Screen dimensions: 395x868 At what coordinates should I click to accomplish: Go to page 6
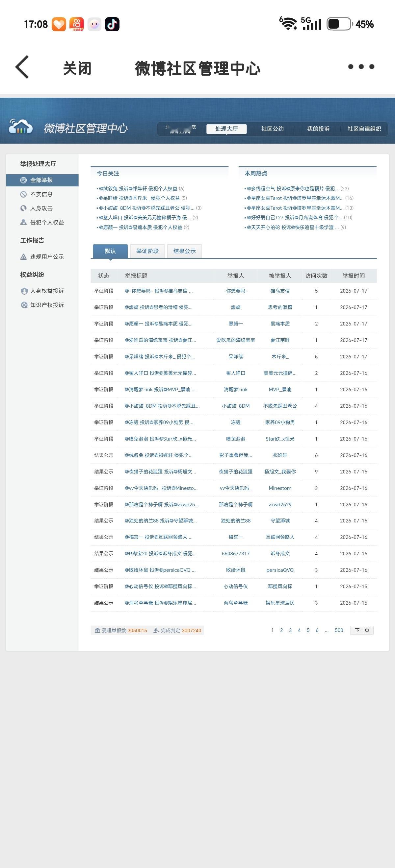(317, 630)
